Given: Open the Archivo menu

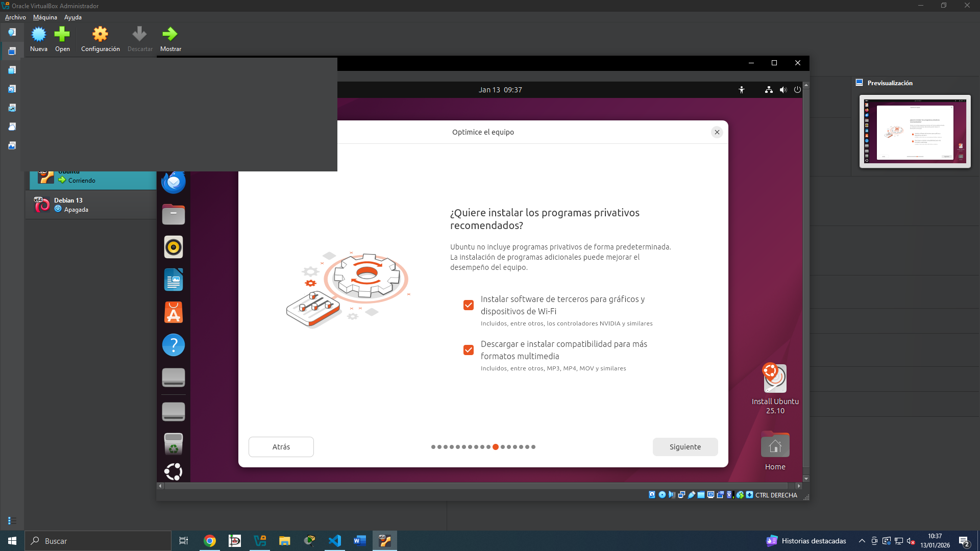Looking at the screenshot, I should 15,17.
